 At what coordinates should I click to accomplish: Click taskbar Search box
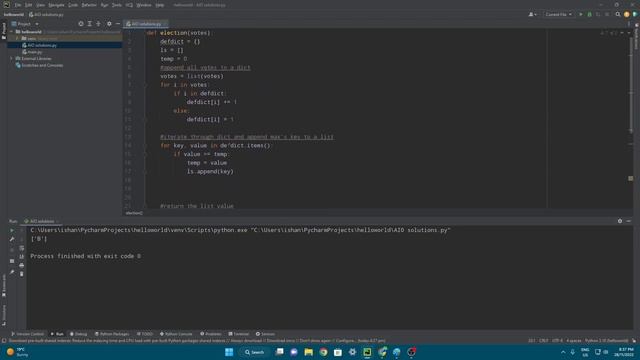[x=254, y=352]
